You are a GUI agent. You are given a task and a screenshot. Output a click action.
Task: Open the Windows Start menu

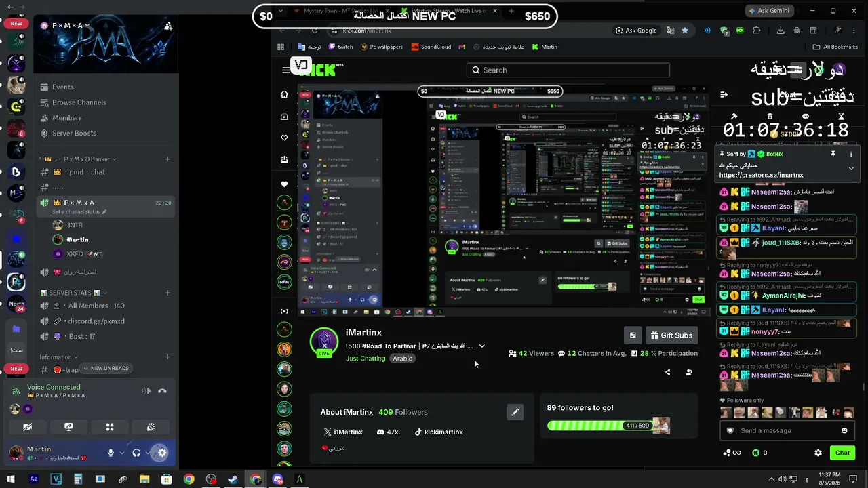11,479
